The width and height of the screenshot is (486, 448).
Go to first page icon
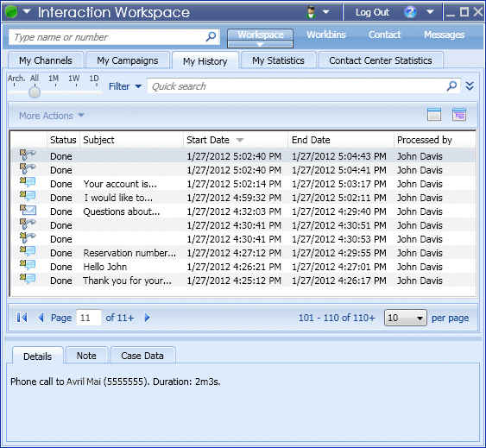pyautogui.click(x=22, y=317)
